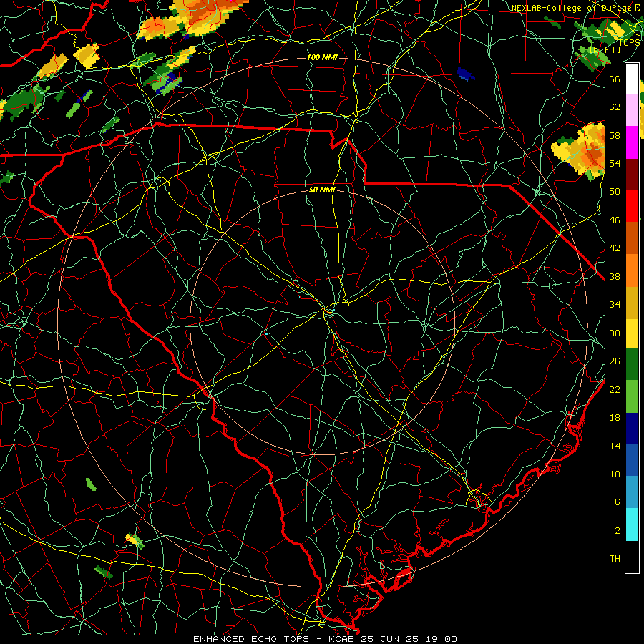Click the "19:00" timestamp in footer
This screenshot has width=644, height=644.
coord(441,639)
